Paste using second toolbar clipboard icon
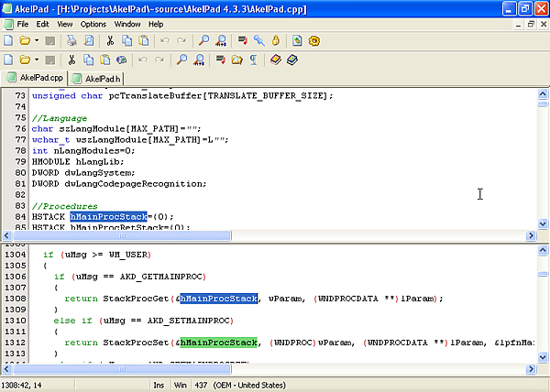Viewport: 550px width, 392px height. 105,60
